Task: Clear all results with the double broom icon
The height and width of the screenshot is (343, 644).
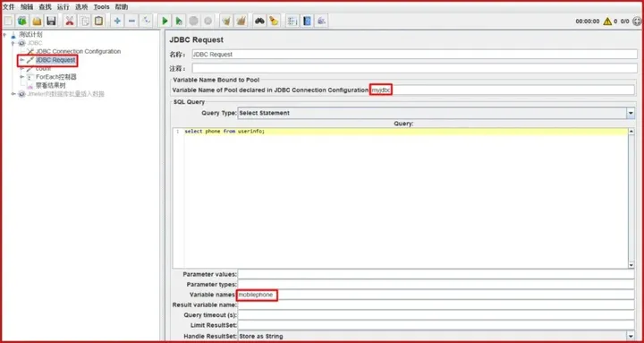Action: 241,21
